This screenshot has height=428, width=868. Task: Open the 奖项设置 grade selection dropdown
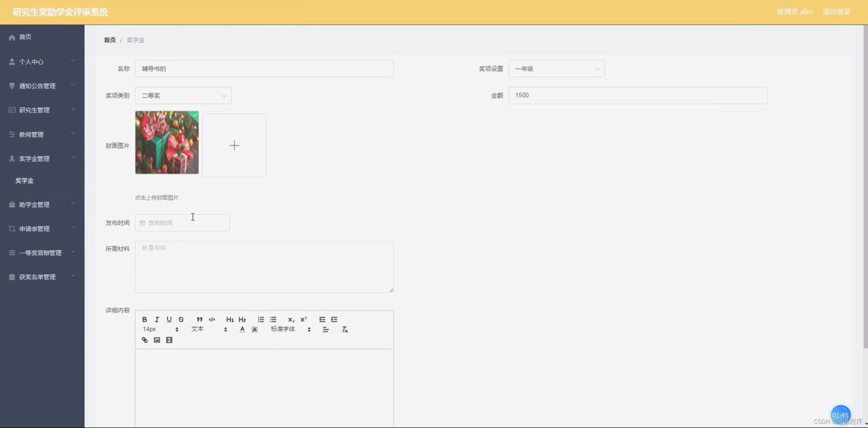coord(556,69)
